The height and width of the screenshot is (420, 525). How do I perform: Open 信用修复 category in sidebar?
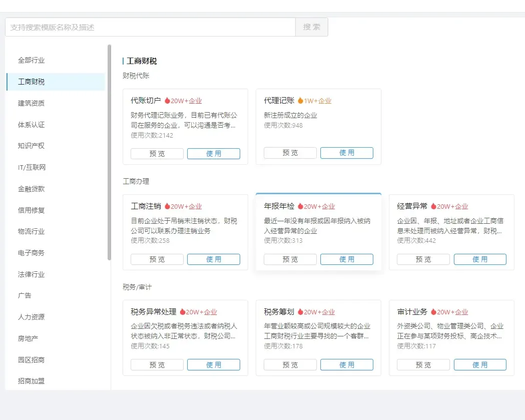point(31,210)
